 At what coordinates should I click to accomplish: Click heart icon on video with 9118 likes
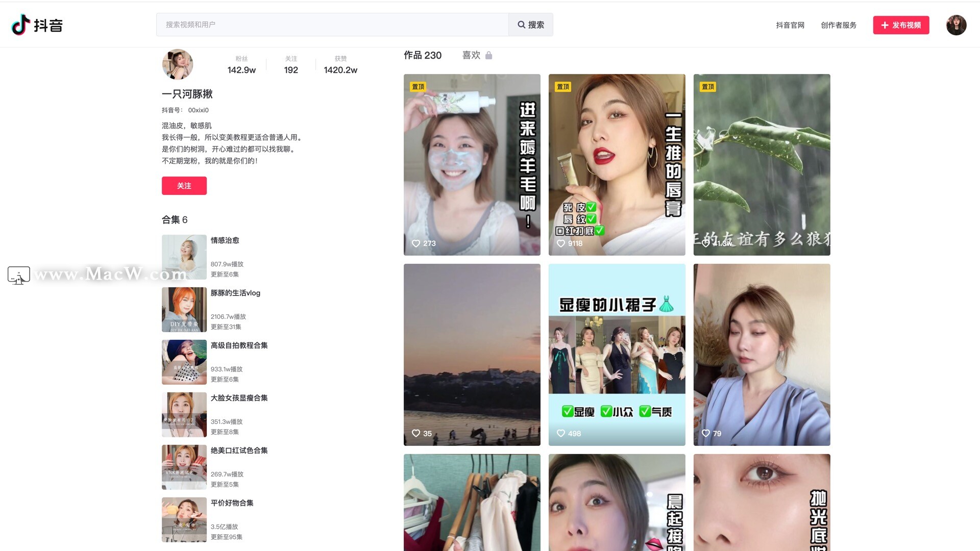pyautogui.click(x=561, y=243)
